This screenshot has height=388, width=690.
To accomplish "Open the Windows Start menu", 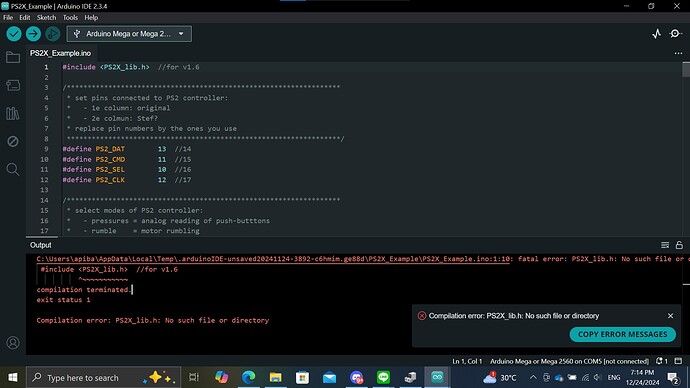I will pos(13,377).
